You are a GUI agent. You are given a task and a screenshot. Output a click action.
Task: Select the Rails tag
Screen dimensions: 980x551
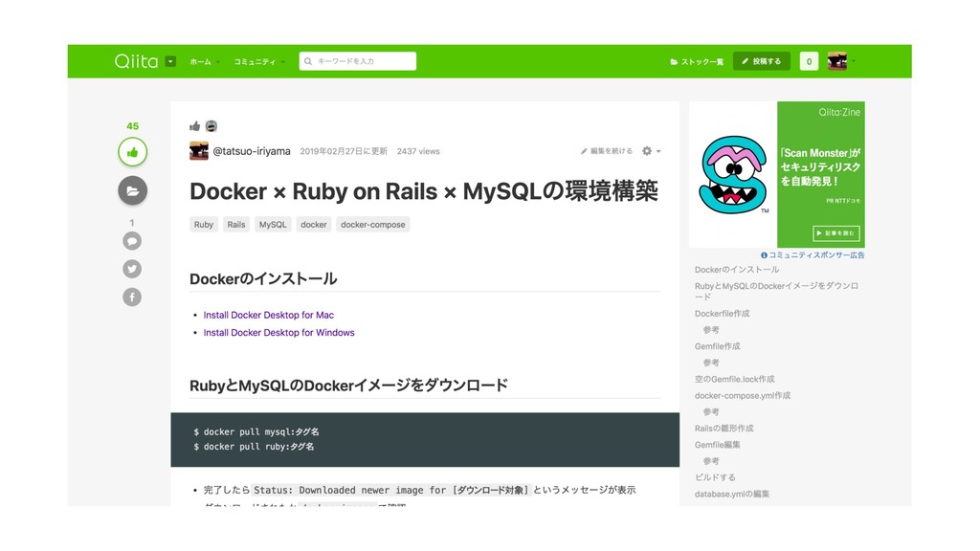[236, 224]
